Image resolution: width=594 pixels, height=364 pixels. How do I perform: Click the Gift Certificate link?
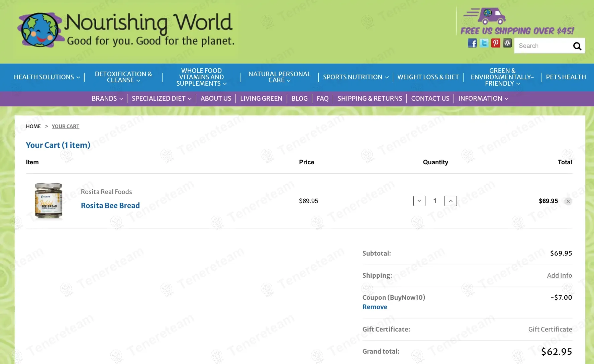(550, 329)
